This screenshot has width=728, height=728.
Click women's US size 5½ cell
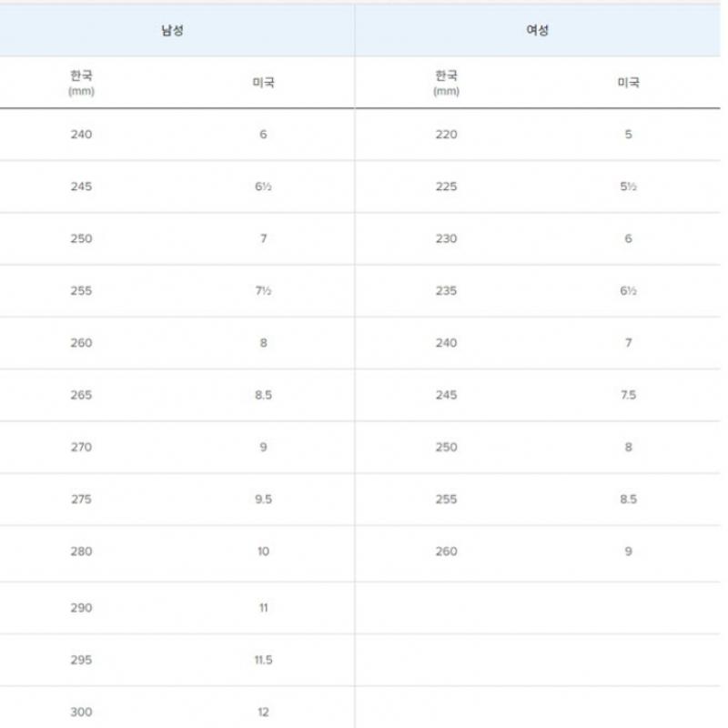(x=628, y=187)
